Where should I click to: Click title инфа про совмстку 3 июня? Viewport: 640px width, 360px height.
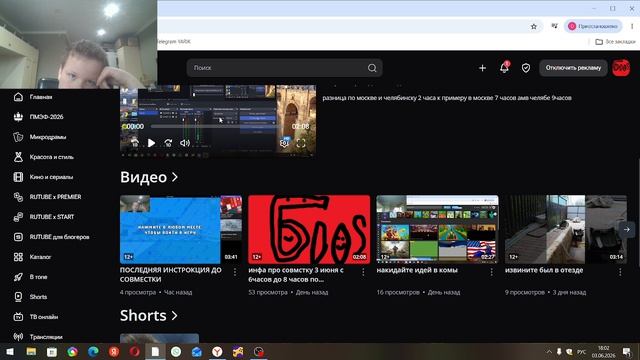click(x=296, y=275)
